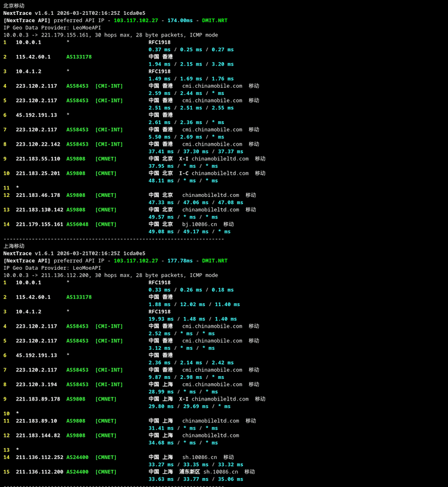
Task: Select hop IP address 223.120.22.142
Action: [x=38, y=144]
